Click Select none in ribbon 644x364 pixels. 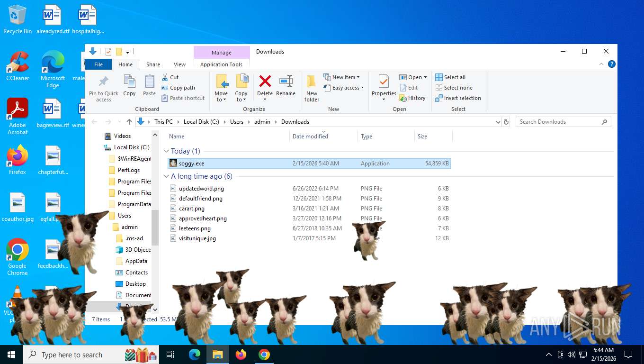[x=454, y=88]
